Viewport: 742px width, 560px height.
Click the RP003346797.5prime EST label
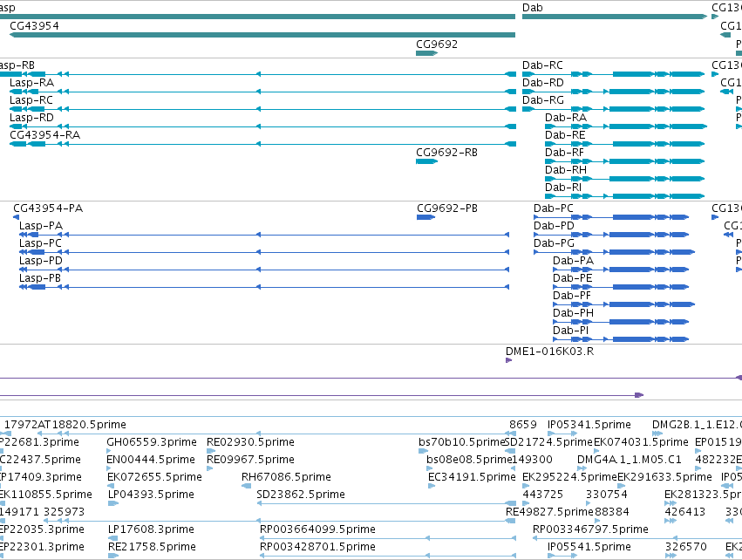590,529
